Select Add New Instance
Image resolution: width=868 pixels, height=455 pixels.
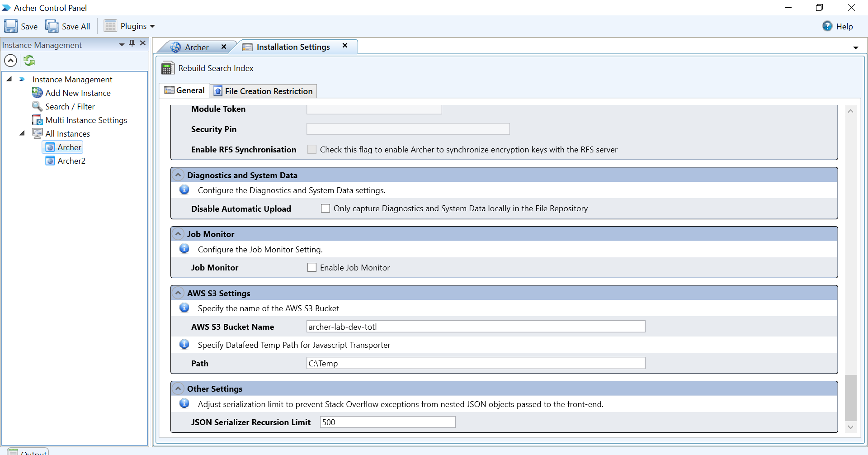click(x=78, y=93)
